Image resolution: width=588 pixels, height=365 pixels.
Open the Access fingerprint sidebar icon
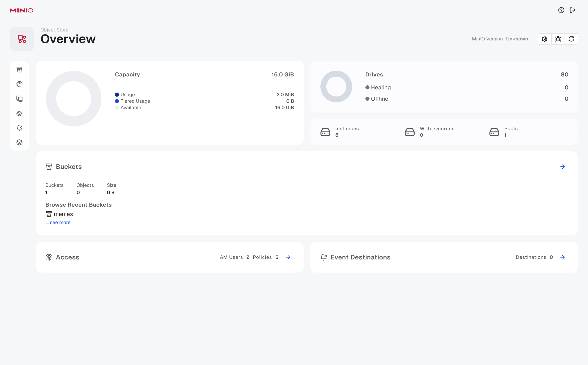19,84
